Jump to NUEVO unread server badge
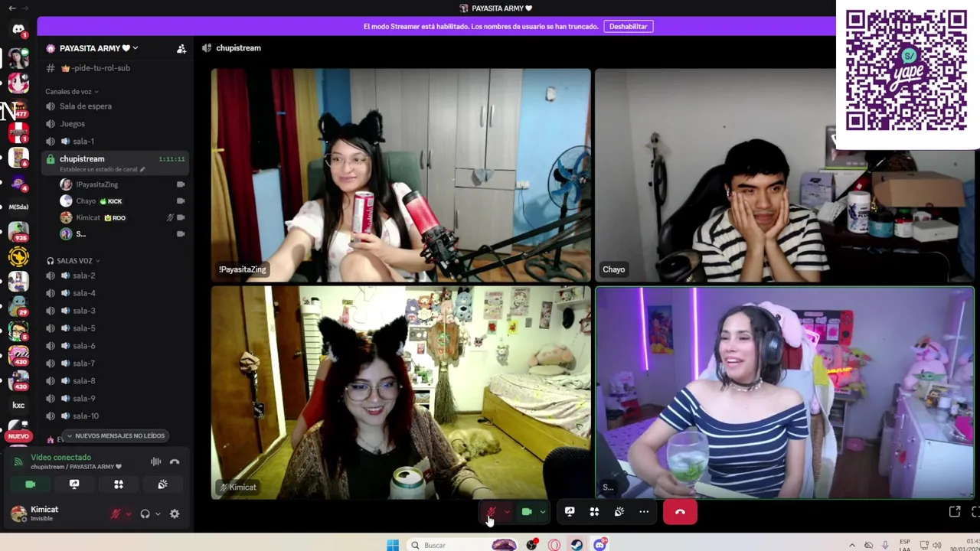This screenshot has width=980, height=551. click(x=18, y=436)
